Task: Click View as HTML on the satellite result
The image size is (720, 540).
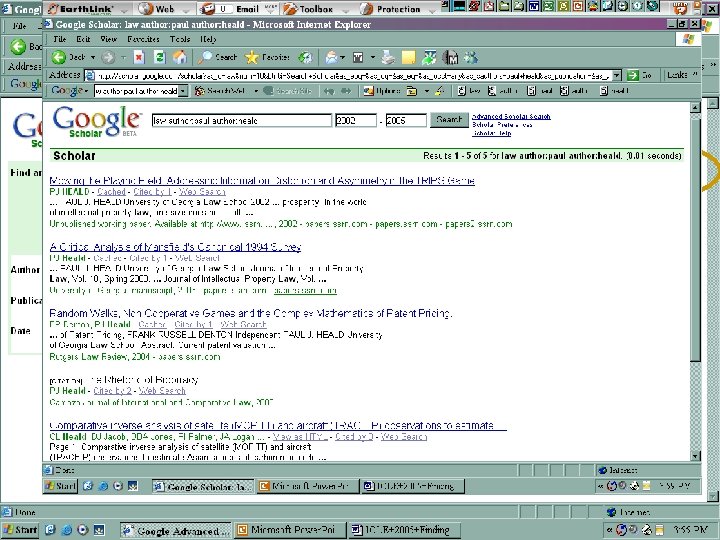Action: click(x=300, y=437)
